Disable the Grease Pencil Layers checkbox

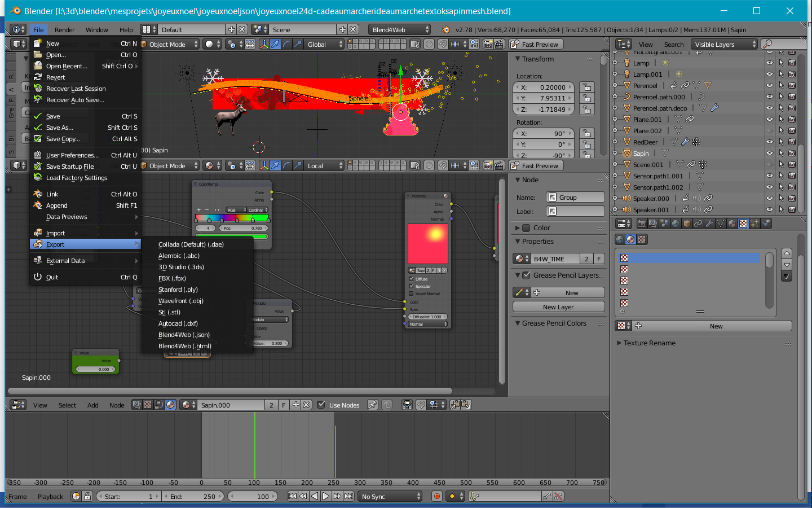click(x=526, y=275)
